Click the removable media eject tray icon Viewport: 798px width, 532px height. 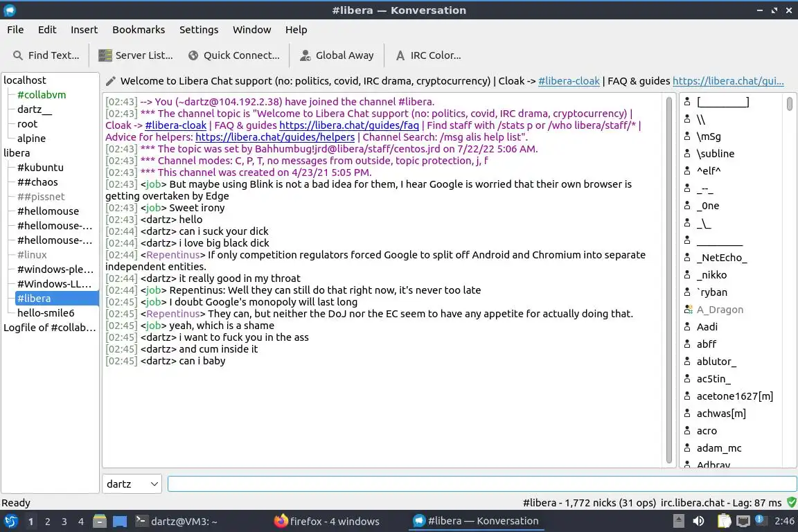coord(678,521)
